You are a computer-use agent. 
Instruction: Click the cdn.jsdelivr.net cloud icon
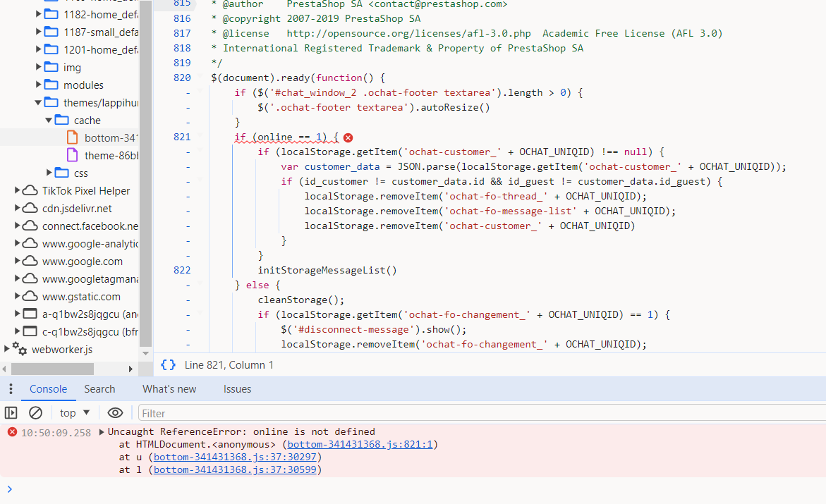coord(30,208)
